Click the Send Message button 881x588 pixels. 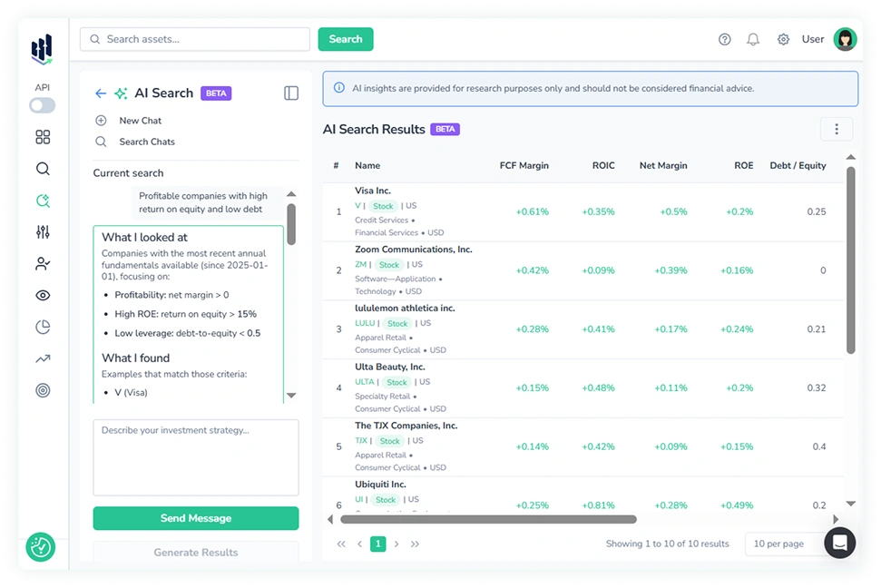[x=196, y=518]
